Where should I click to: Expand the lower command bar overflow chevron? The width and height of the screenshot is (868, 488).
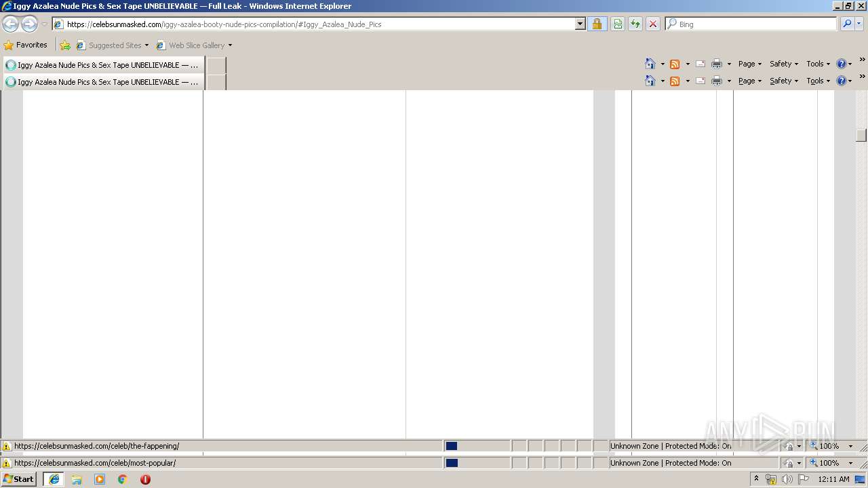coord(862,77)
